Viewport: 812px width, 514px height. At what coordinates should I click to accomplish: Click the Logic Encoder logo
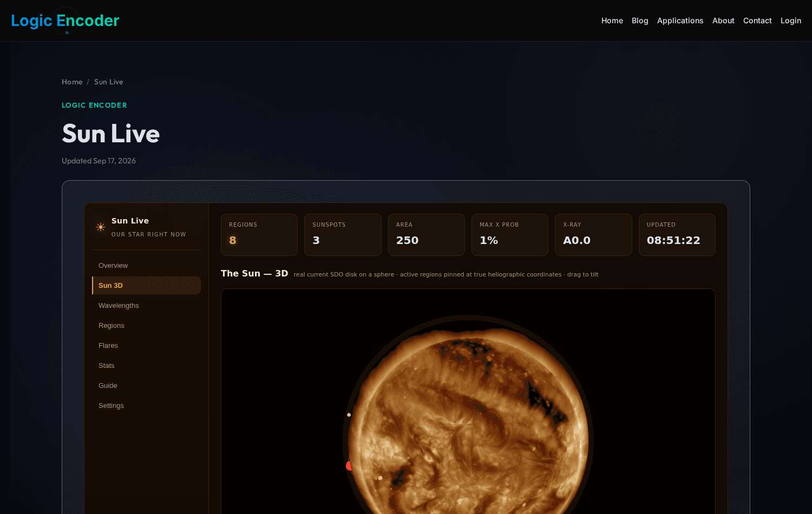click(x=65, y=21)
